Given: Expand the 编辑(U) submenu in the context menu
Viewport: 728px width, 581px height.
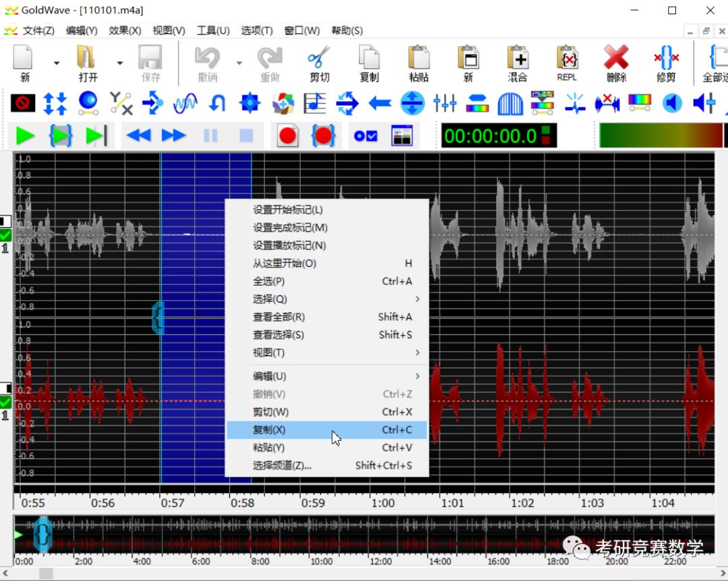Looking at the screenshot, I should click(327, 376).
